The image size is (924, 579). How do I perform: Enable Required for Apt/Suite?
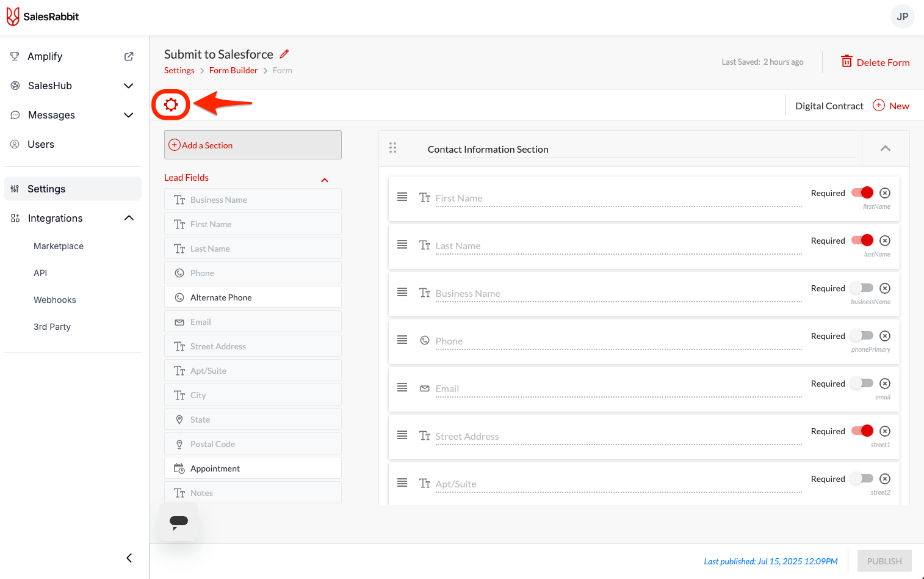pos(862,478)
